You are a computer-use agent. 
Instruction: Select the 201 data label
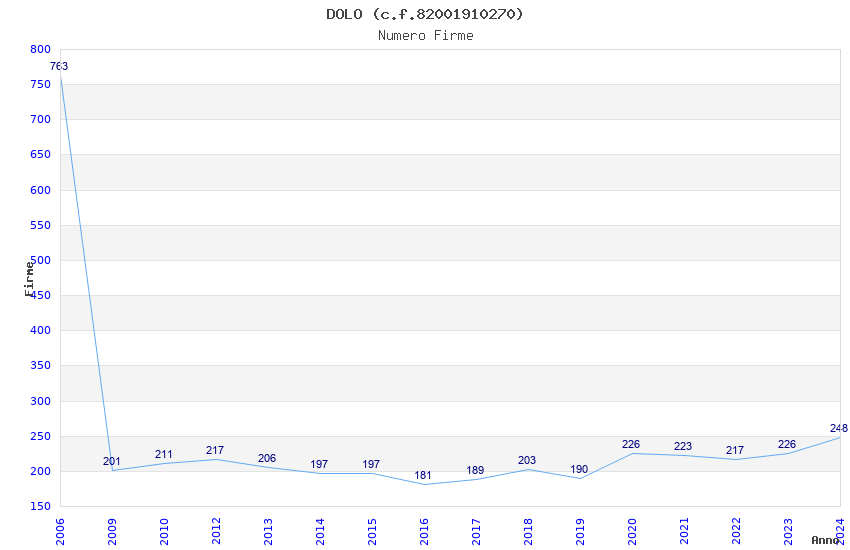(112, 461)
